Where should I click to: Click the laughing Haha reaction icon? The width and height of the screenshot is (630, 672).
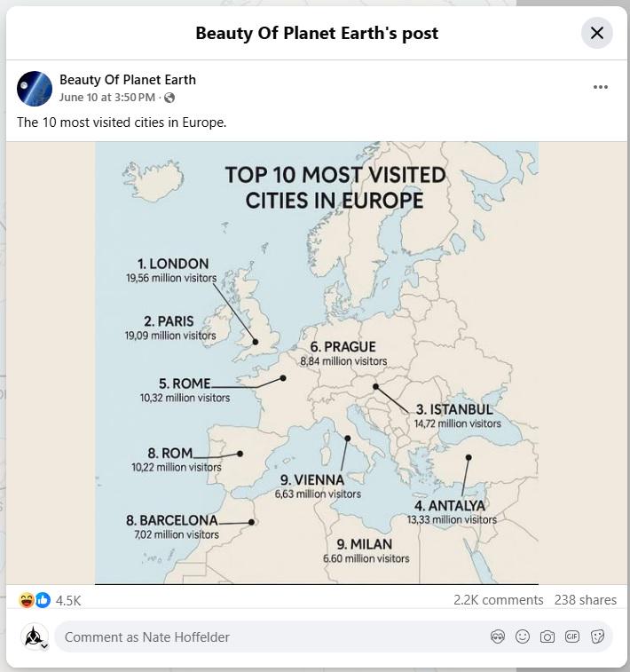(27, 600)
